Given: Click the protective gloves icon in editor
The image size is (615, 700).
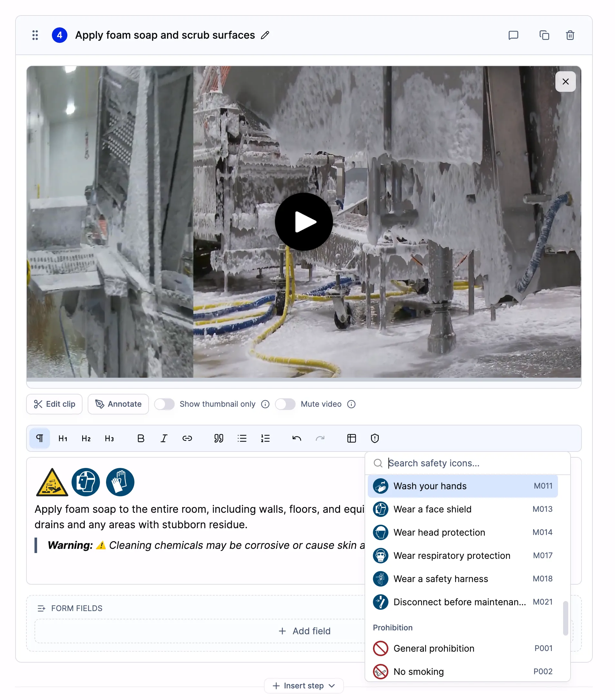Looking at the screenshot, I should click(x=120, y=482).
